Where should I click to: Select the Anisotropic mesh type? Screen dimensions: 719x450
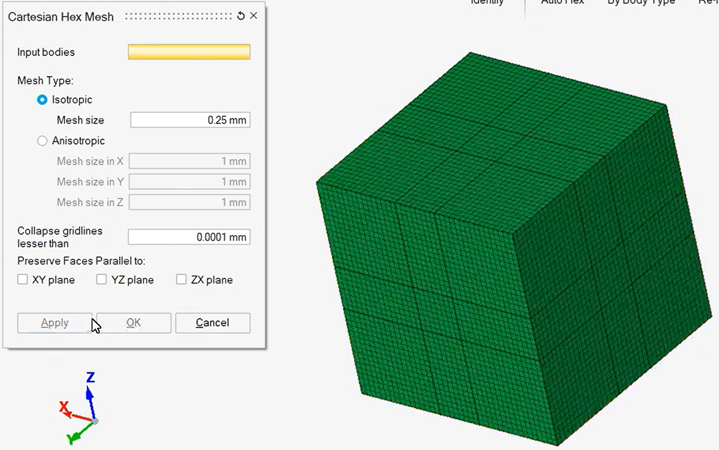[42, 141]
